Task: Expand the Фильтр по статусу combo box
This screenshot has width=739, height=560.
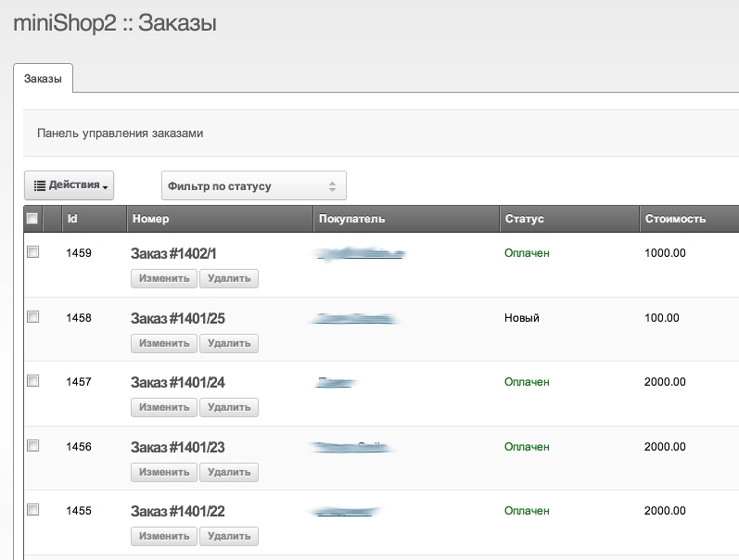Action: pyautogui.click(x=253, y=186)
